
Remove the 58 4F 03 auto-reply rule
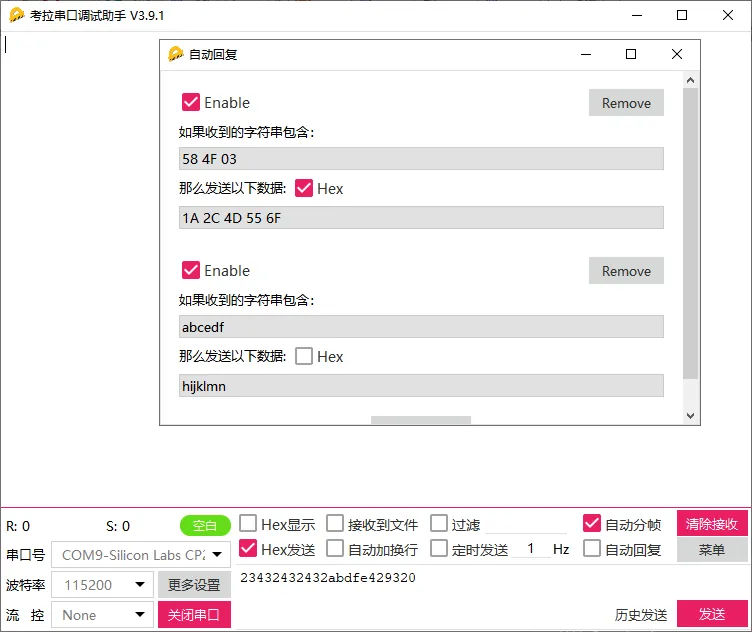[x=626, y=103]
